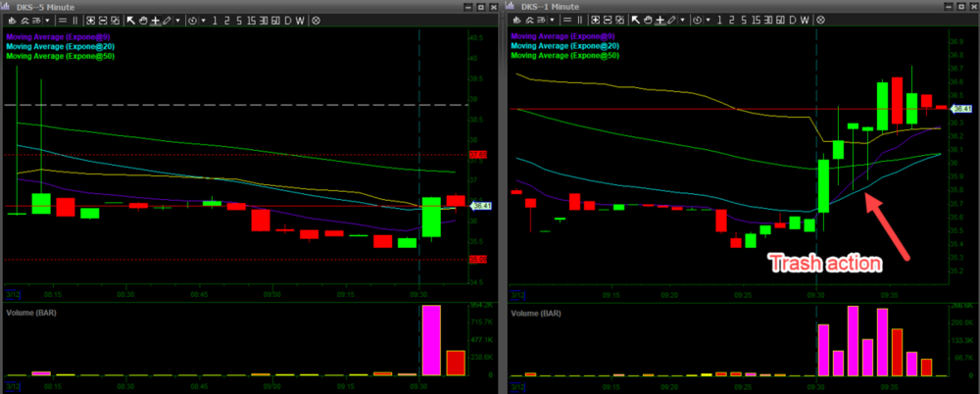This screenshot has width=980, height=394.
Task: Select the hand pan tool in the 5 Minute chart
Action: 143,20
